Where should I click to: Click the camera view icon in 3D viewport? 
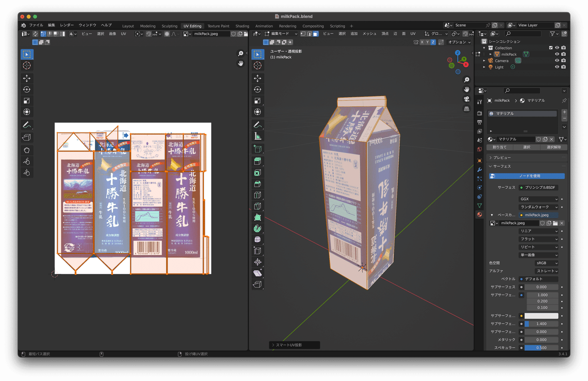point(466,99)
